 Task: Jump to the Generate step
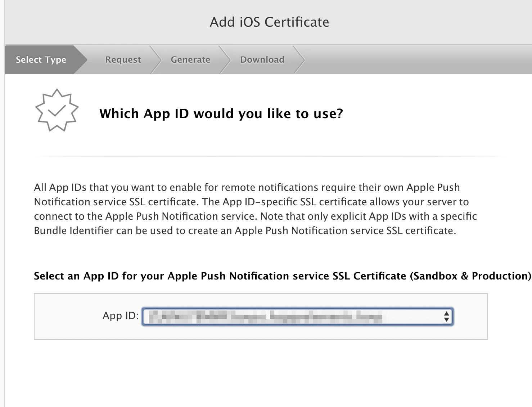[190, 60]
